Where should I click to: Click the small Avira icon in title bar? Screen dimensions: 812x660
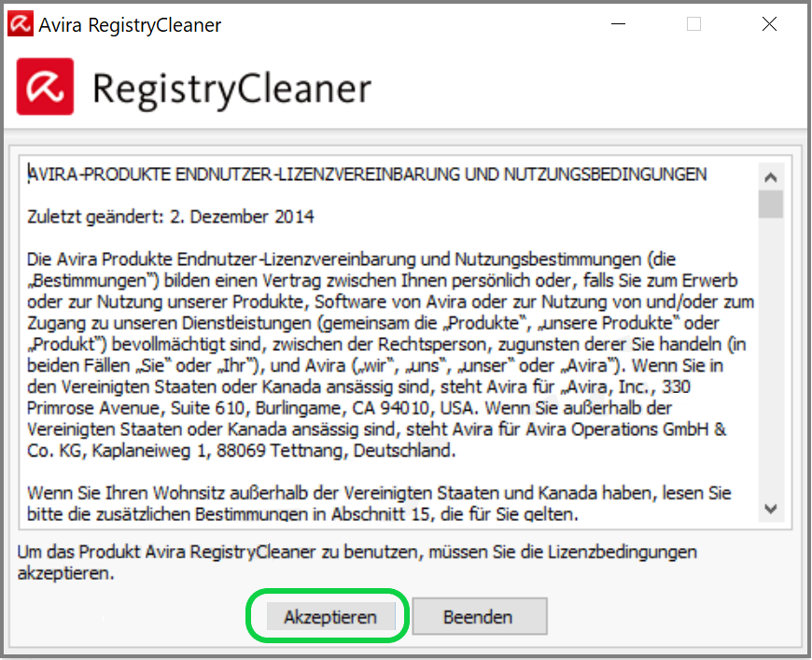pyautogui.click(x=21, y=24)
